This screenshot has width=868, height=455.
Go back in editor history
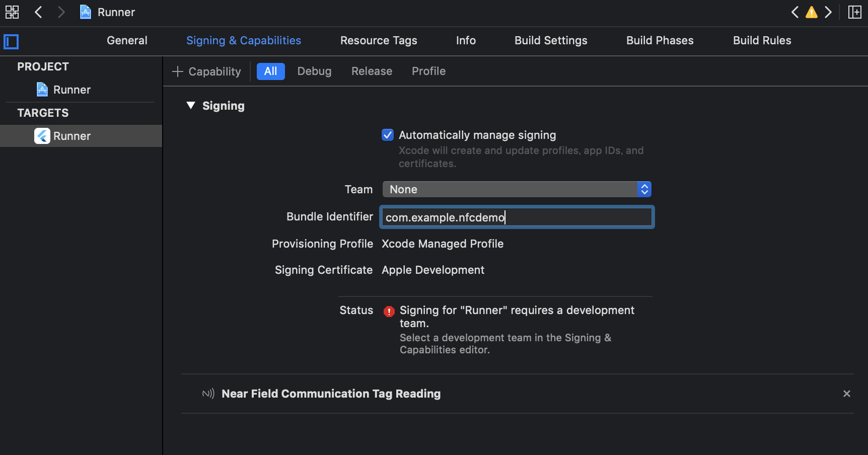click(x=38, y=12)
